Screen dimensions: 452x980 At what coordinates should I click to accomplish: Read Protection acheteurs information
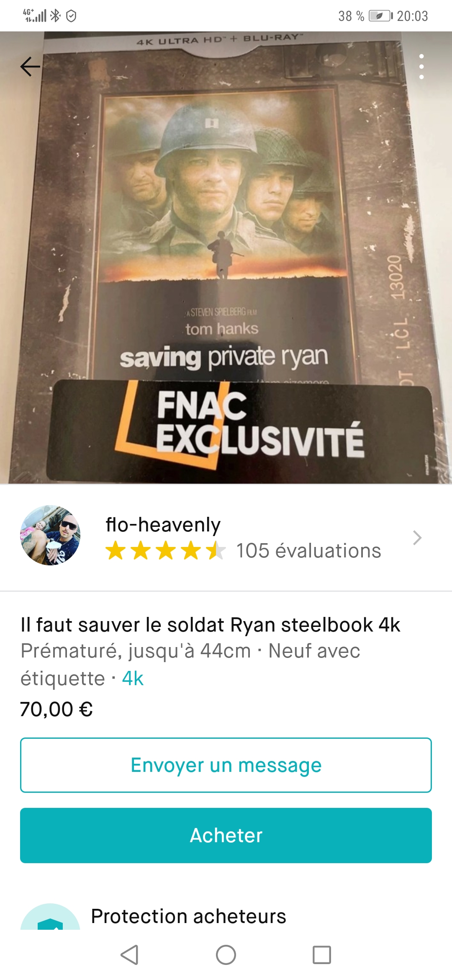188,916
